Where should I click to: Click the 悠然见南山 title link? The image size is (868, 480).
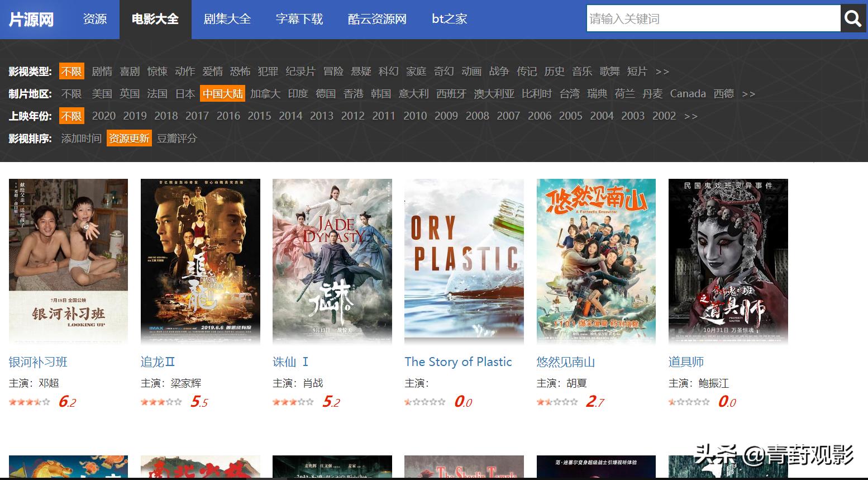click(x=566, y=362)
